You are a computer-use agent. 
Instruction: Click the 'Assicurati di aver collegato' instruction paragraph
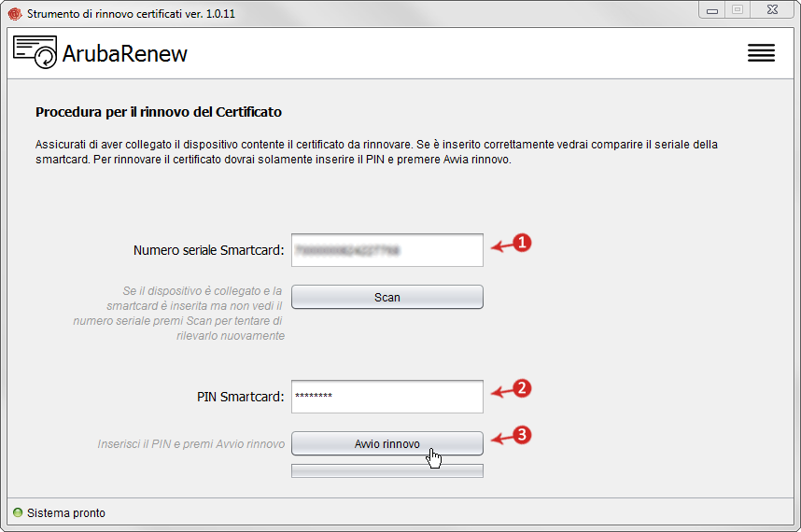point(376,151)
